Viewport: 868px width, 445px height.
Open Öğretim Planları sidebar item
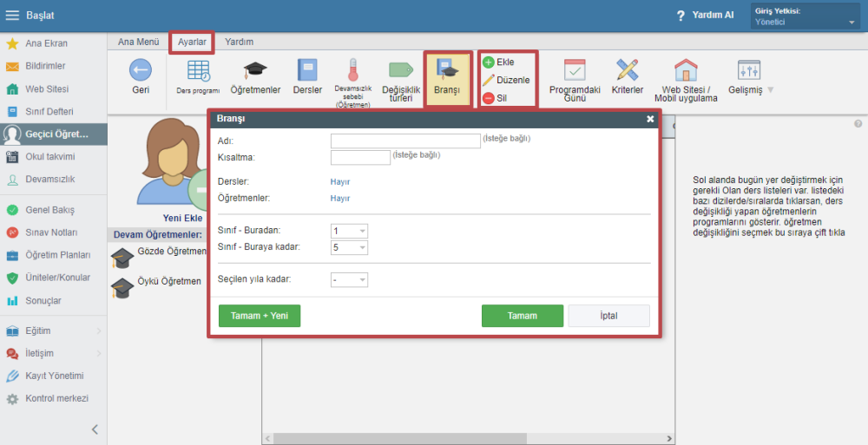pos(53,255)
